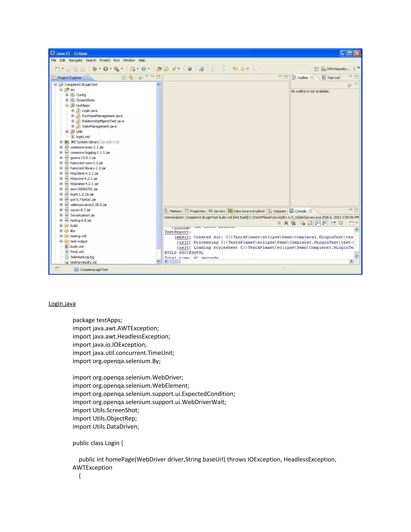Screen dimensions: 411x532
Task: Click the toolbar chevron showing more perspectives
Action: (359, 67)
